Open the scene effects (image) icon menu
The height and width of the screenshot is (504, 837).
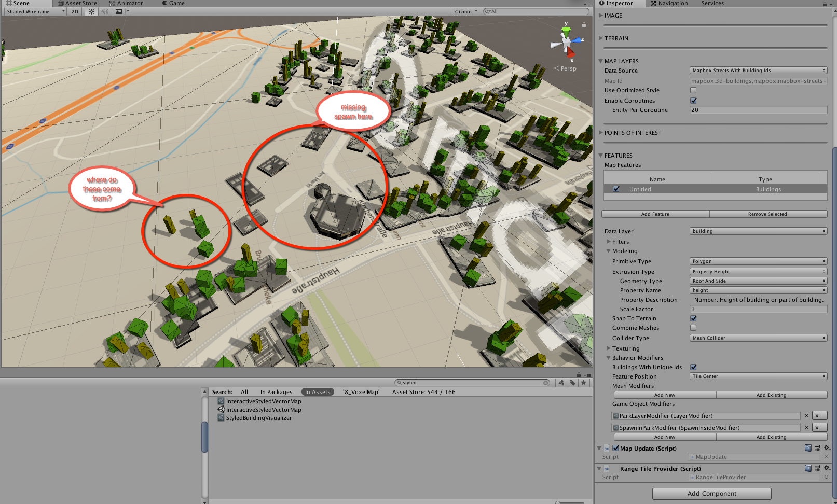pos(118,11)
